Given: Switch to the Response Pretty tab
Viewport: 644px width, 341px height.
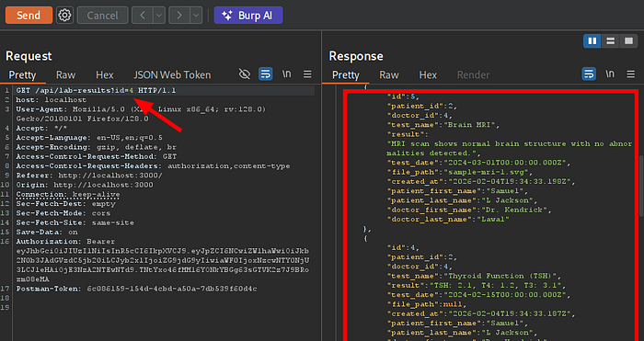Looking at the screenshot, I should (x=345, y=74).
